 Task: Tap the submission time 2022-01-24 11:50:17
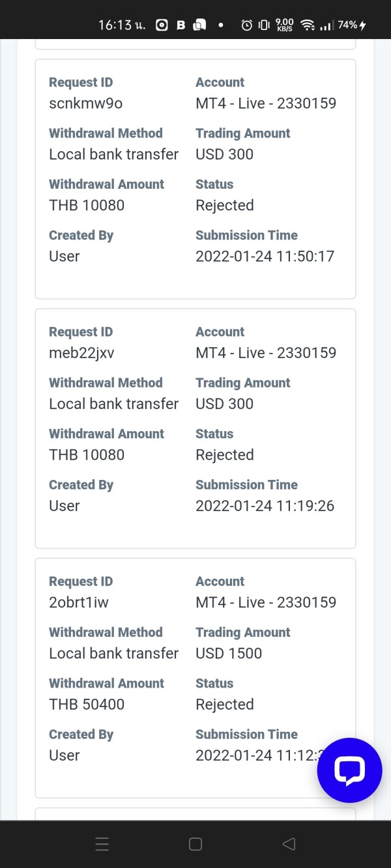coord(265,256)
